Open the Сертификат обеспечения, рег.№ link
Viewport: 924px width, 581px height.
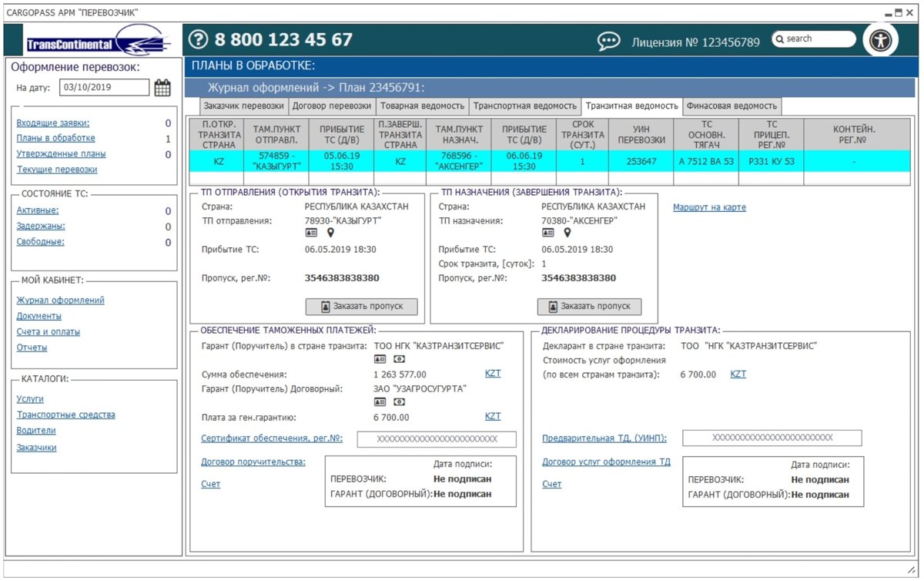tap(272, 438)
